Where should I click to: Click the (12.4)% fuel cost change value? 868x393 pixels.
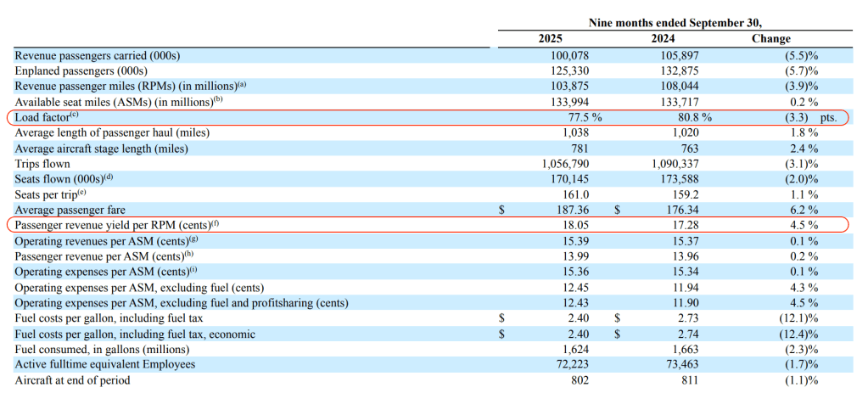(x=799, y=334)
